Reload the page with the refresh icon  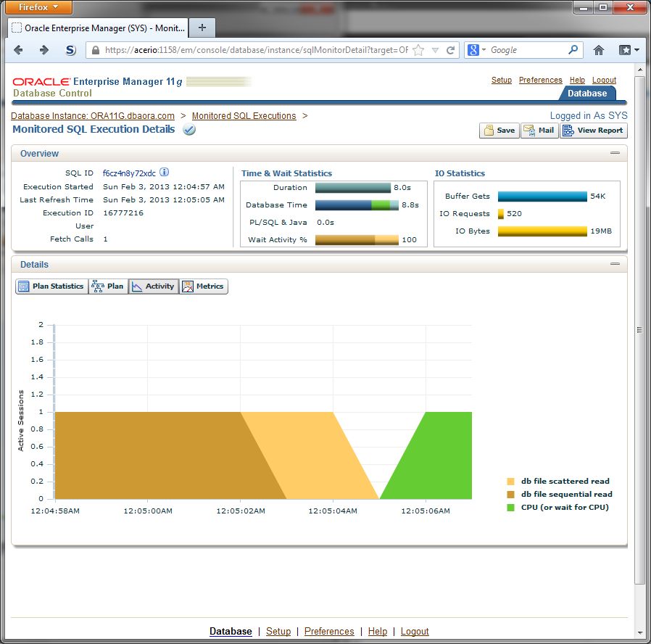click(x=450, y=50)
